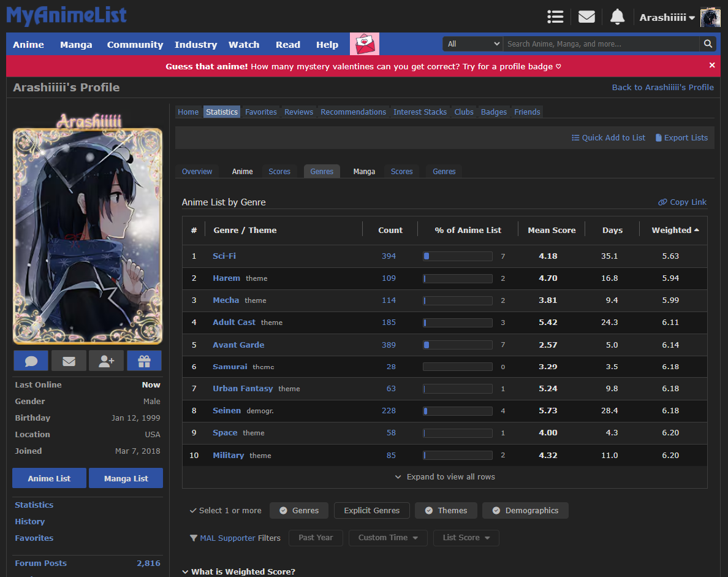Click the comment bubble button under profile picture
Image resolution: width=728 pixels, height=577 pixels.
pyautogui.click(x=31, y=361)
